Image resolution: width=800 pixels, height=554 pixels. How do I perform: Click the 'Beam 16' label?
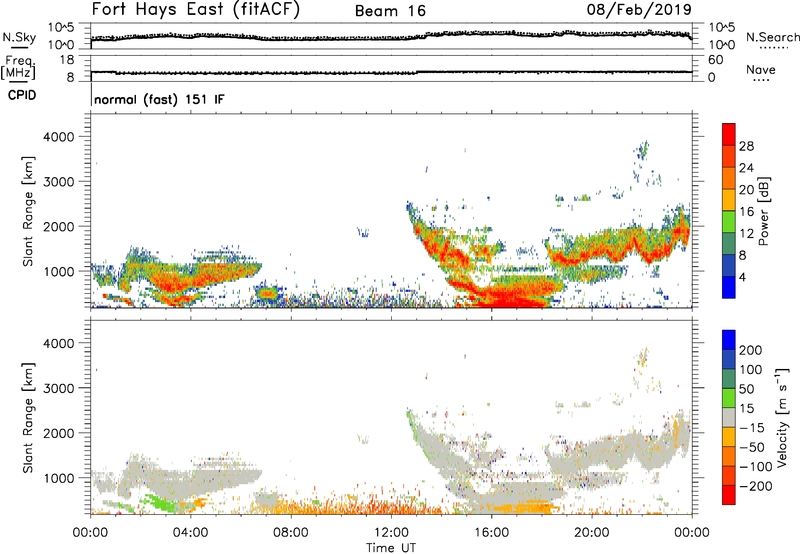tap(390, 11)
